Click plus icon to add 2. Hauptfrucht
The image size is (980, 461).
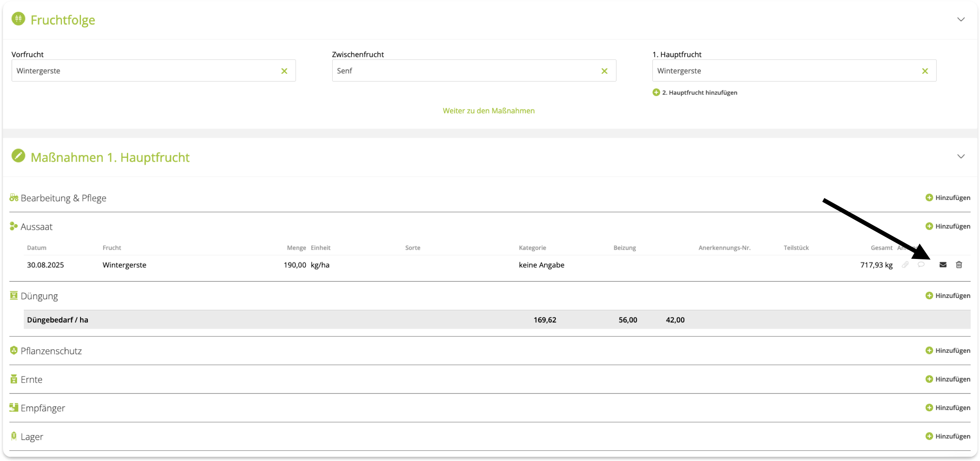[656, 93]
